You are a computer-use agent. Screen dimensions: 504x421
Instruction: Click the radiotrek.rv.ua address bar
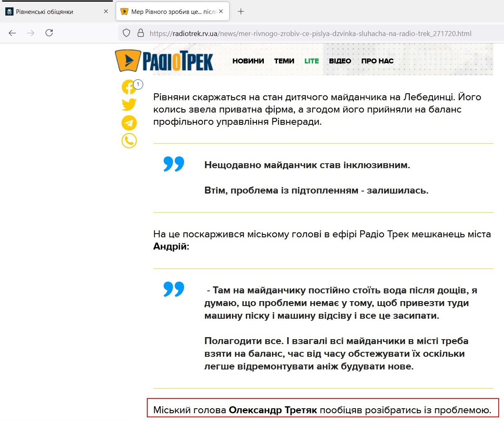[x=310, y=34]
